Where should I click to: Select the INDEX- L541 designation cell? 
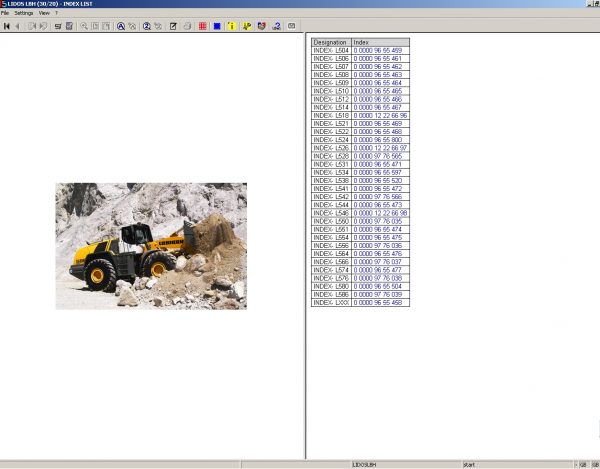coord(331,189)
